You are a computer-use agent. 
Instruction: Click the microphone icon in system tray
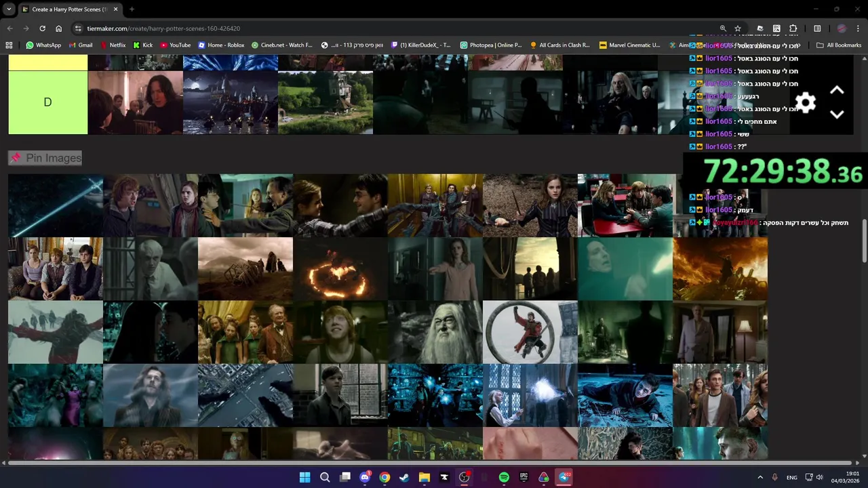(774, 477)
